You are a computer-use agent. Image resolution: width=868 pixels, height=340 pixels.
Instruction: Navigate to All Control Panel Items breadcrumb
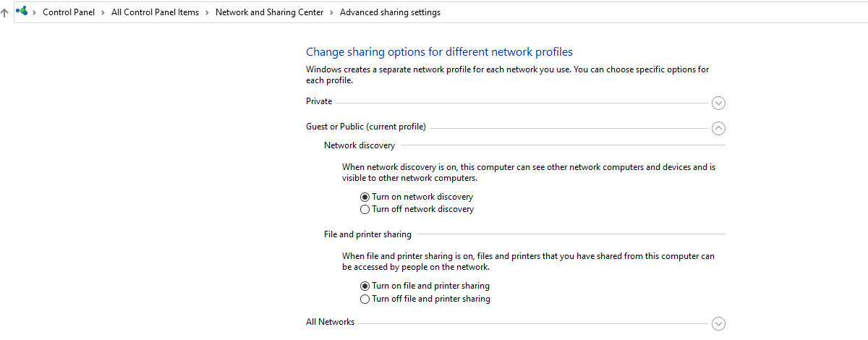pos(155,12)
